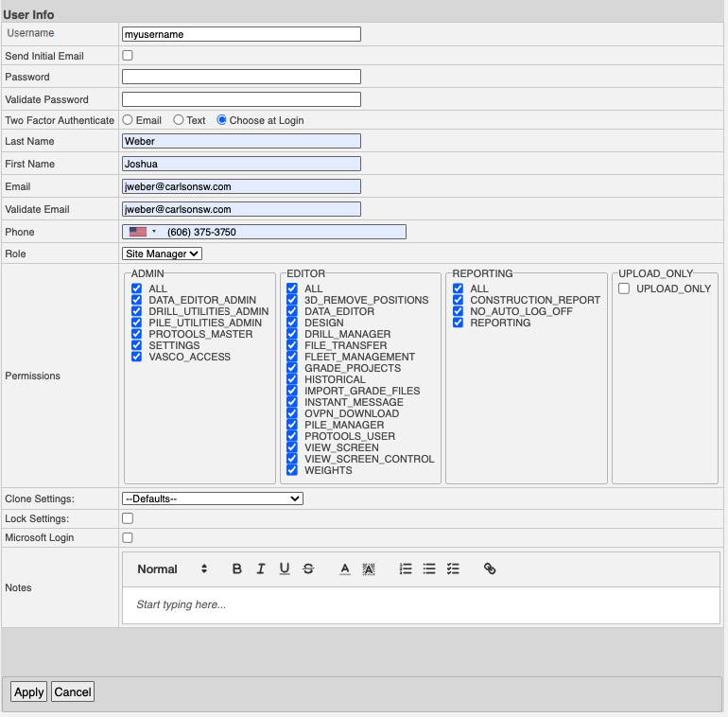Uncheck VIEW_SCREEN_CONTROL permission
The width and height of the screenshot is (728, 717).
[292, 460]
